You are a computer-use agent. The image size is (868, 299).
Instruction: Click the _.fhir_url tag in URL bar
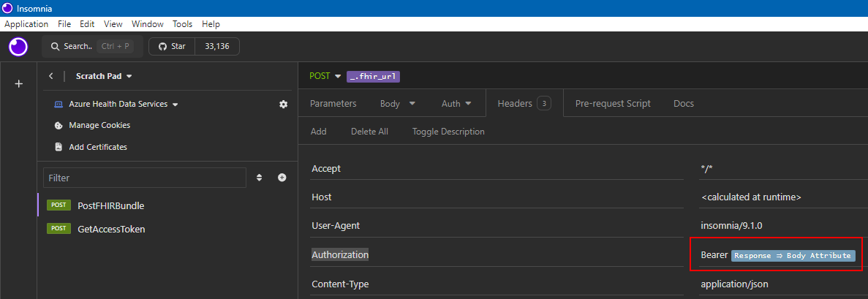point(373,77)
